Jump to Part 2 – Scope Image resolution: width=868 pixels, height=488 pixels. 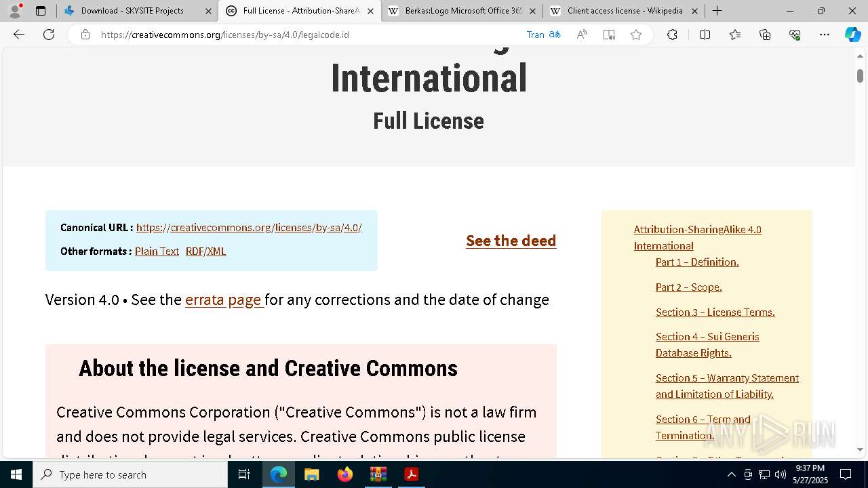688,287
